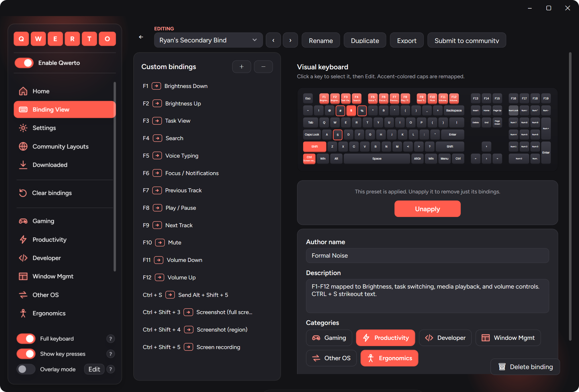Open the Gaming gamepad category in the sidebar

[x=64, y=221]
